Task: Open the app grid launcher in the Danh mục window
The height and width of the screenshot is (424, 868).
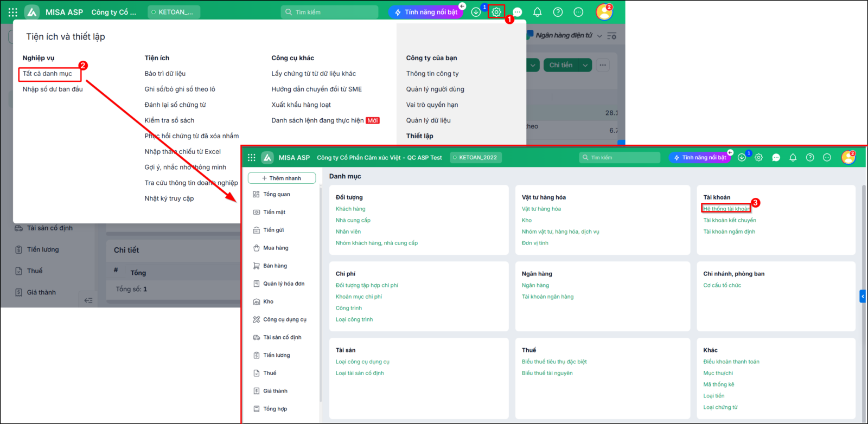Action: pyautogui.click(x=252, y=157)
